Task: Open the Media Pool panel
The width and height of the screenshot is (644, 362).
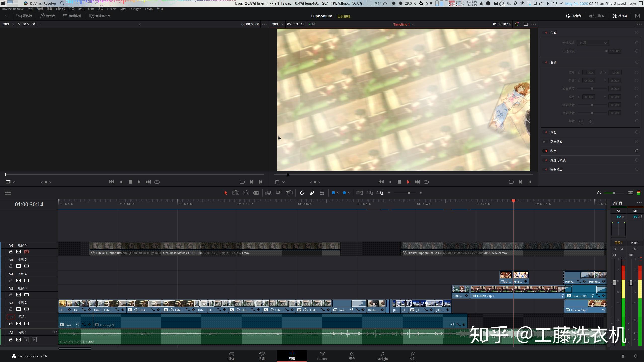Action: coord(24,16)
